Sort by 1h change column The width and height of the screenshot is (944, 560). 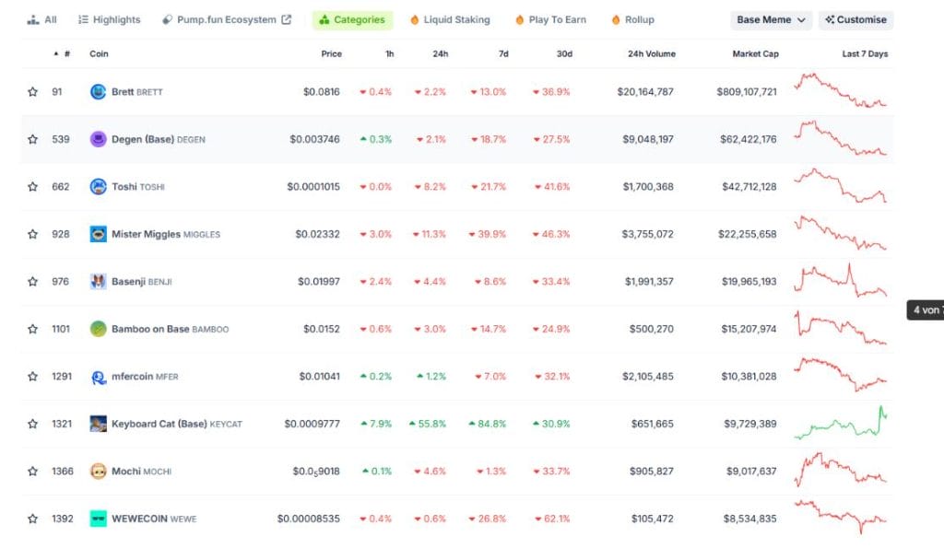point(390,54)
